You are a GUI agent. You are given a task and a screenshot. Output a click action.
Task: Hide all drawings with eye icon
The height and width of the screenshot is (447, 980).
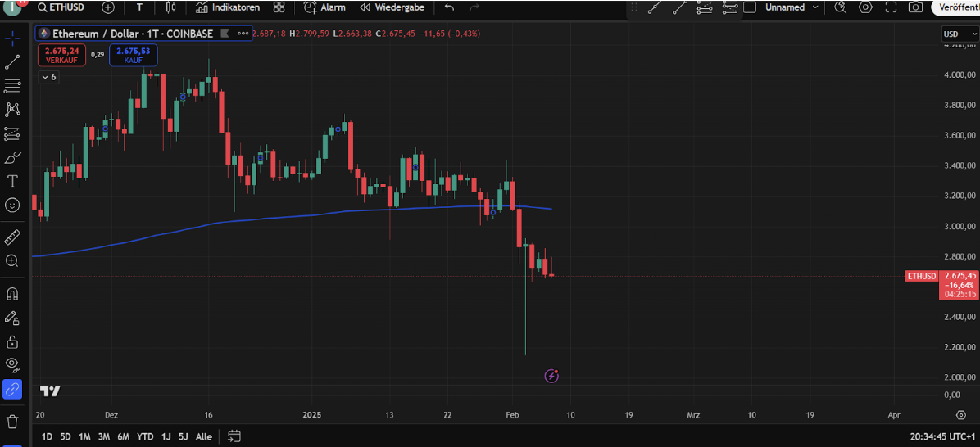tap(12, 364)
